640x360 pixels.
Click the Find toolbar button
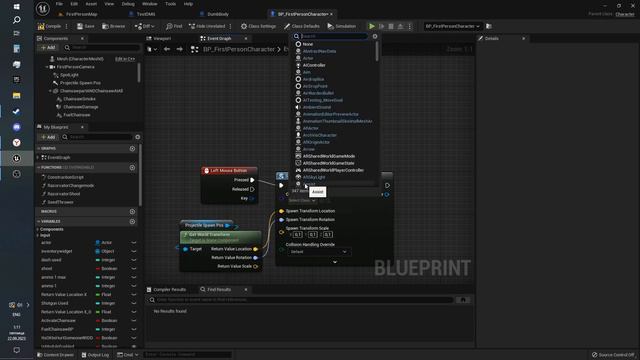pyautogui.click(x=174, y=26)
